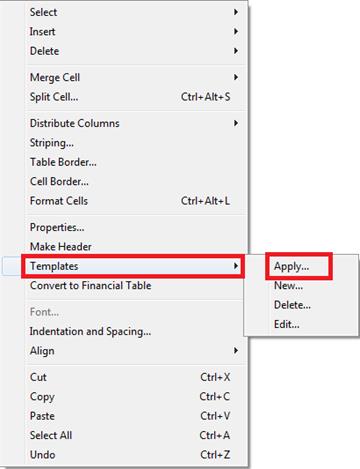Open table Properties... dialog
This screenshot has height=469, width=360.
tap(133, 227)
